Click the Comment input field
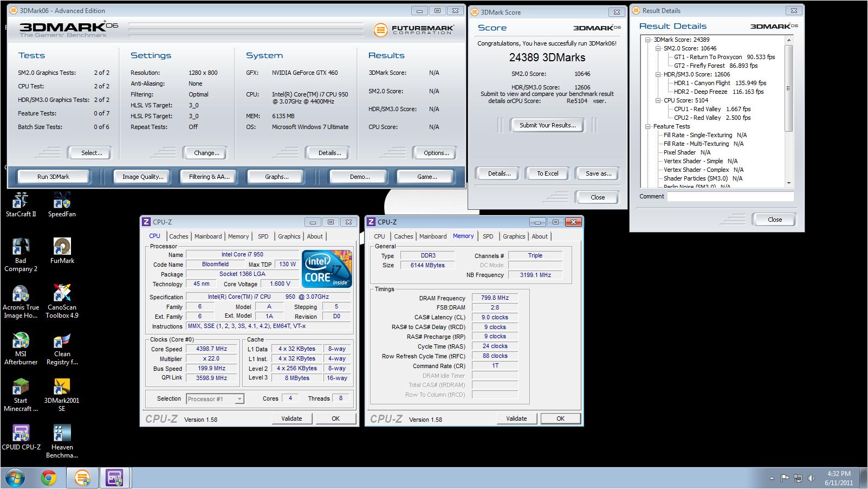Viewport: 868px width, 489px height. (730, 197)
